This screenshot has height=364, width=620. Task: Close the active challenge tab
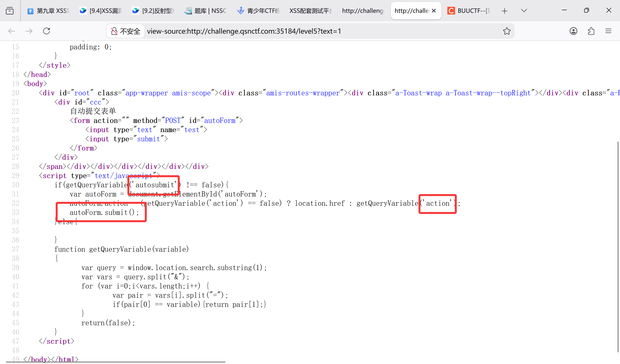click(434, 11)
